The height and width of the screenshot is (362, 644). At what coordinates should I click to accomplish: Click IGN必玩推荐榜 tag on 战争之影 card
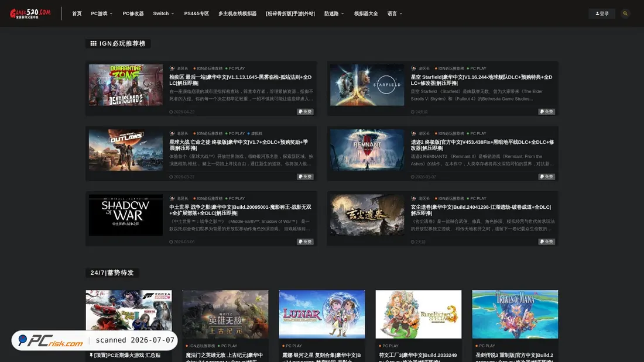[x=208, y=198]
